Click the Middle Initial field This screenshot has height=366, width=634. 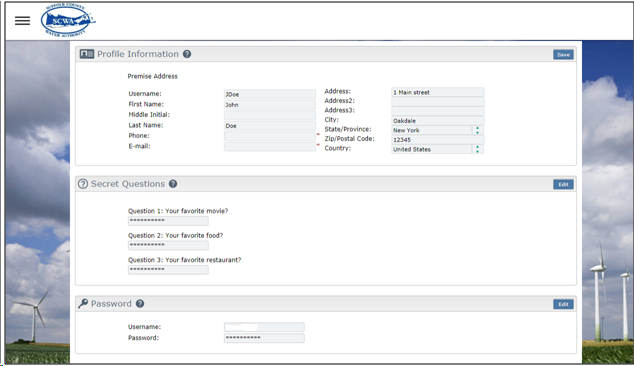pyautogui.click(x=270, y=115)
